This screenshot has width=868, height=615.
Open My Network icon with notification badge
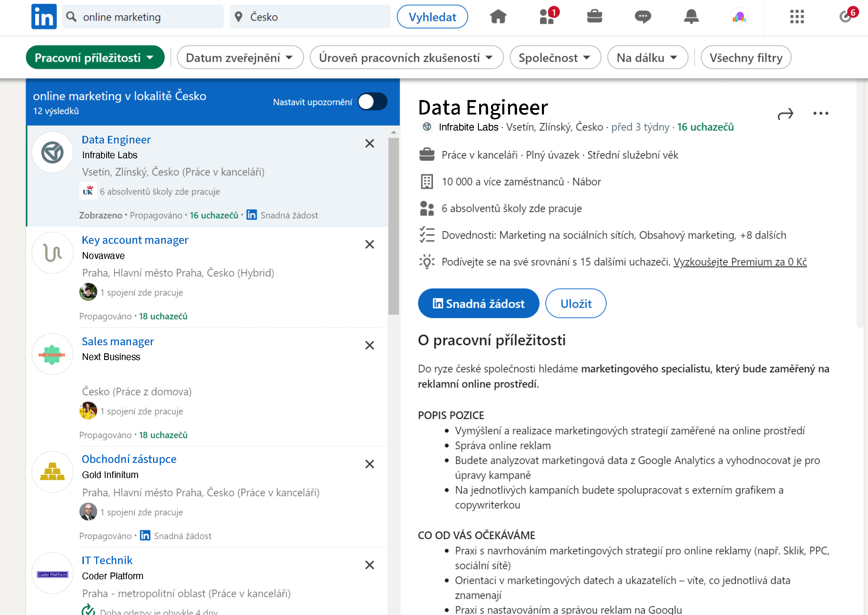549,16
